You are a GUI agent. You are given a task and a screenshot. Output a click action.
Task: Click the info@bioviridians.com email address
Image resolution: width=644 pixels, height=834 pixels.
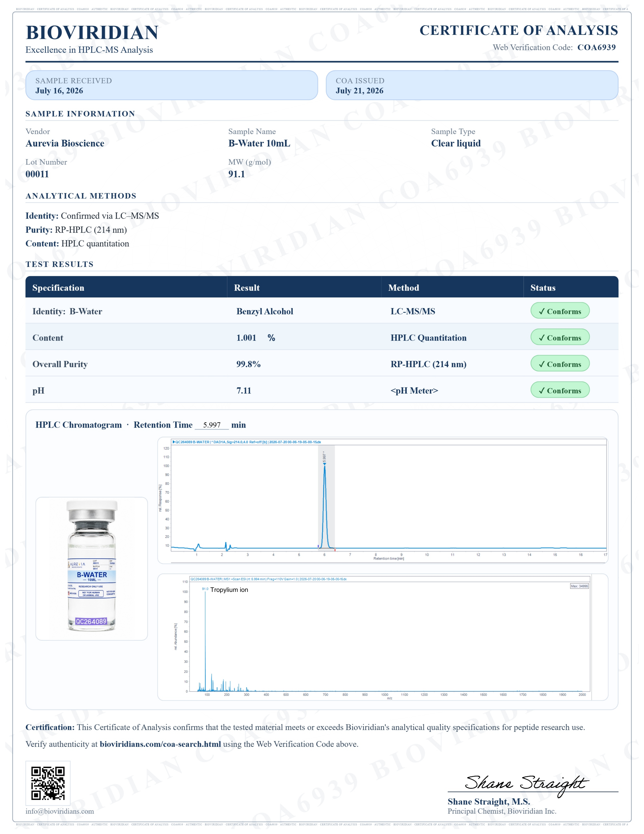(x=60, y=811)
